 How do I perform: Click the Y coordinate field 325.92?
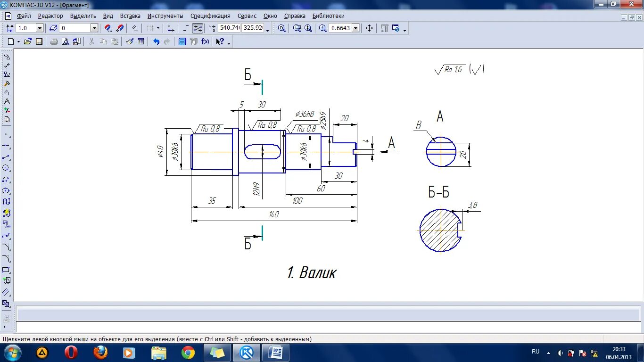[253, 28]
